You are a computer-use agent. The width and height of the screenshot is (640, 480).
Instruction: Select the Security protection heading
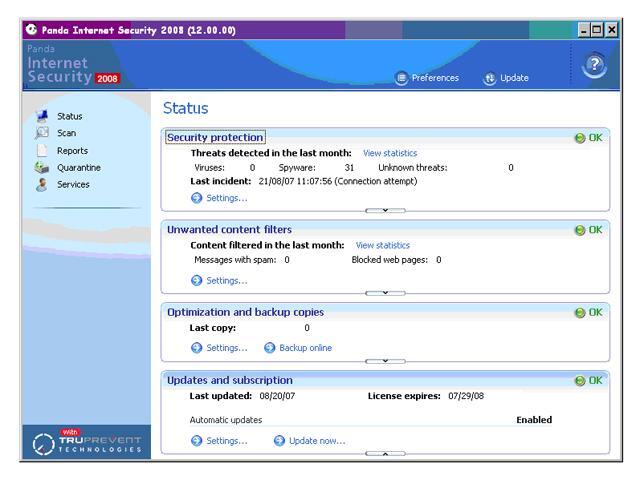[x=215, y=137]
